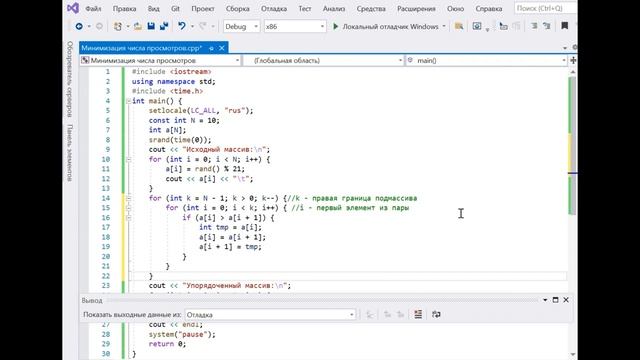This screenshot has width=640, height=360.
Task: Collapse the if block on line 16
Action: [129, 218]
